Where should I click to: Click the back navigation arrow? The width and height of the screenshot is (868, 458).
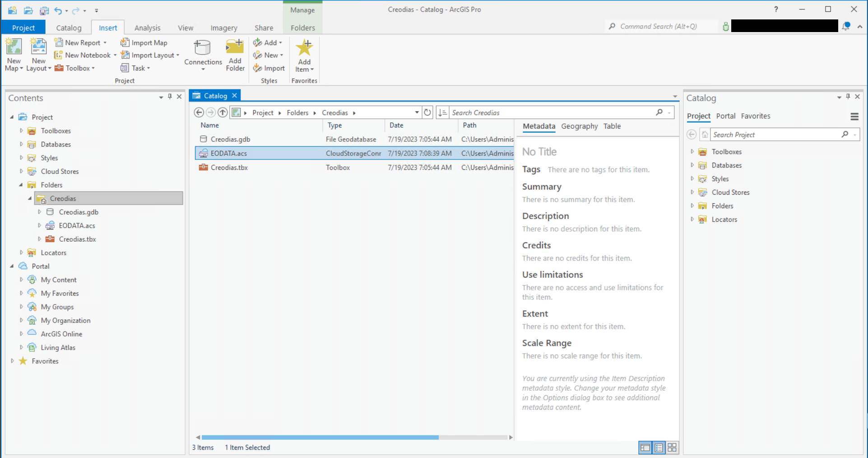click(199, 112)
